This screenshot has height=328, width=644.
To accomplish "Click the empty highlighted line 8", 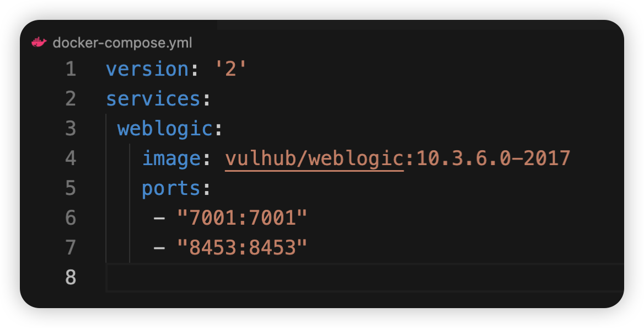I will tap(364, 277).
